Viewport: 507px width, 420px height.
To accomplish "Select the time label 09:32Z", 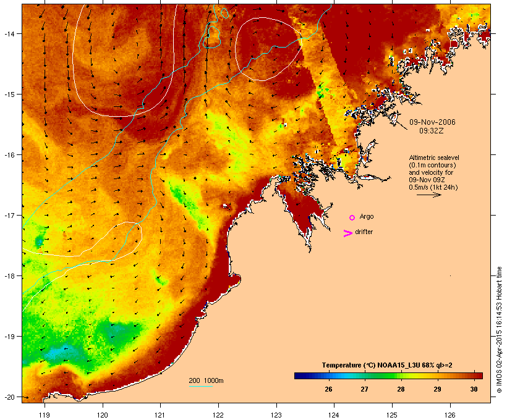I will (432, 131).
